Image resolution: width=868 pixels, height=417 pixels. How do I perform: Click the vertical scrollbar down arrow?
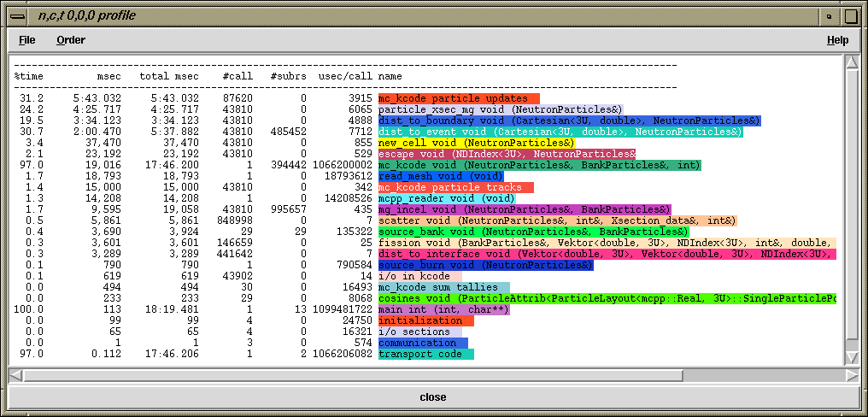pyautogui.click(x=850, y=357)
